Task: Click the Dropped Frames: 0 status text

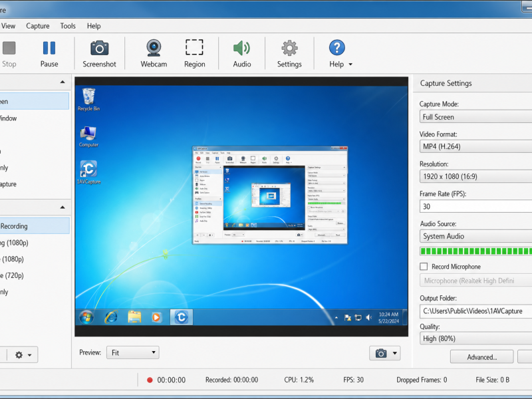Action: pyautogui.click(x=422, y=380)
